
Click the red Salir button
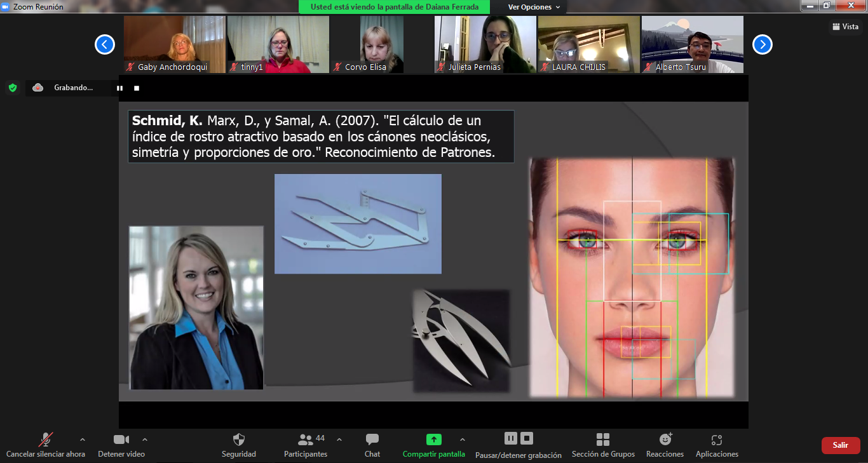(x=840, y=445)
